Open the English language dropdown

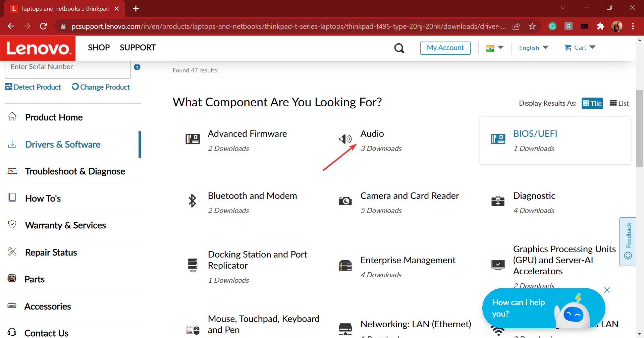point(534,48)
